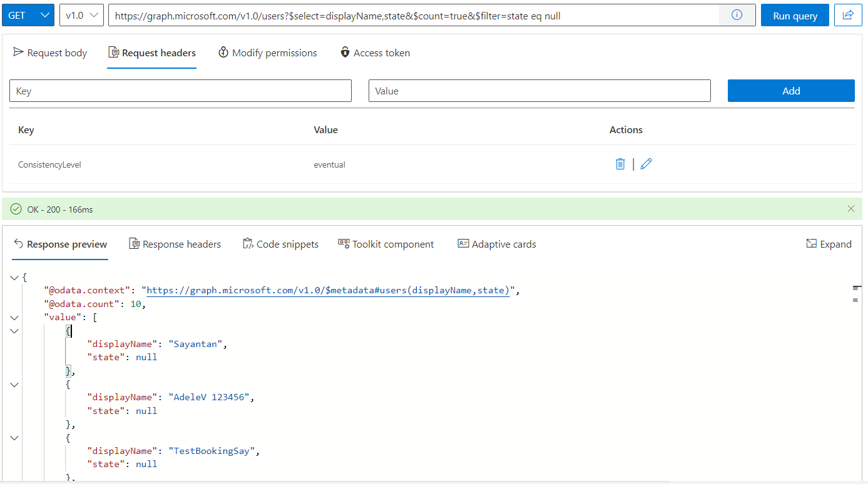Select the Response preview tab

click(x=60, y=245)
